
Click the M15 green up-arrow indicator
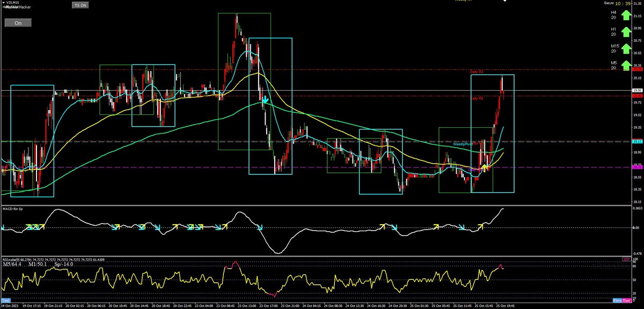(626, 48)
